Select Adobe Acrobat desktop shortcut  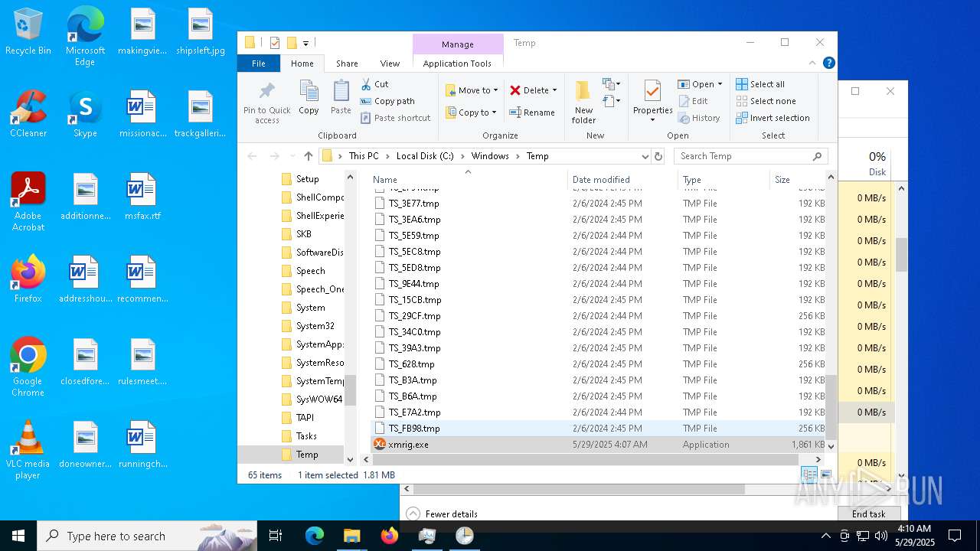28,202
